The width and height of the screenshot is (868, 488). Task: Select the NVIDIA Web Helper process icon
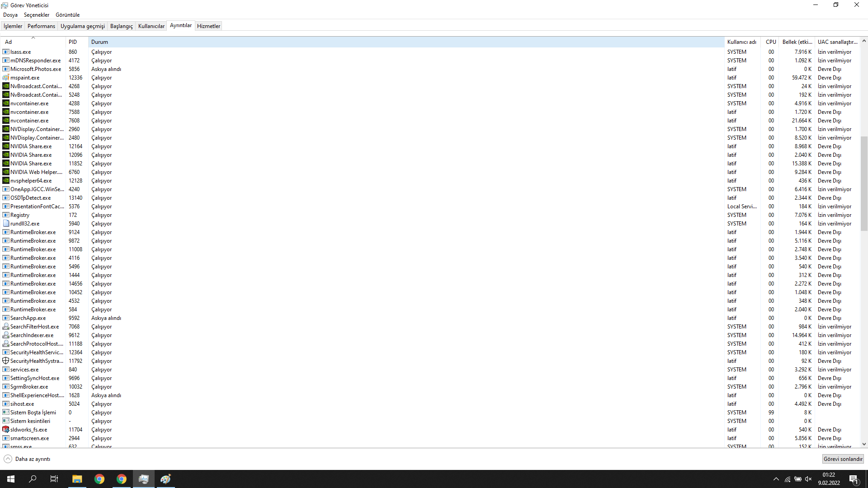click(6, 172)
